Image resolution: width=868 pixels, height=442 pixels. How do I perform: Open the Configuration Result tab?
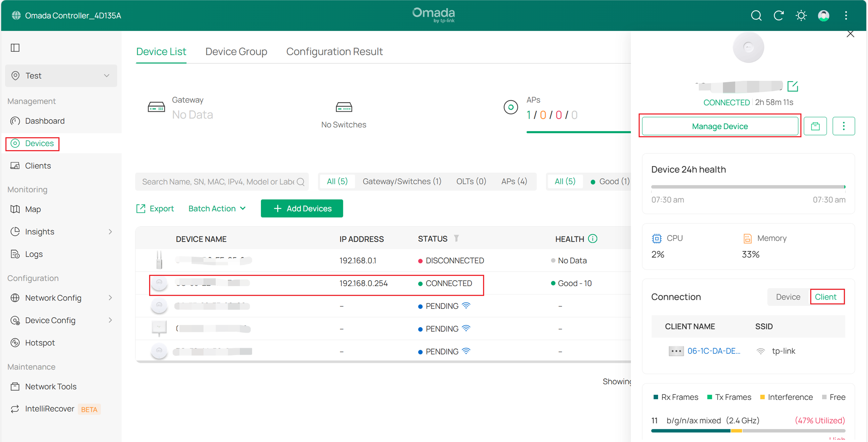[x=334, y=51]
